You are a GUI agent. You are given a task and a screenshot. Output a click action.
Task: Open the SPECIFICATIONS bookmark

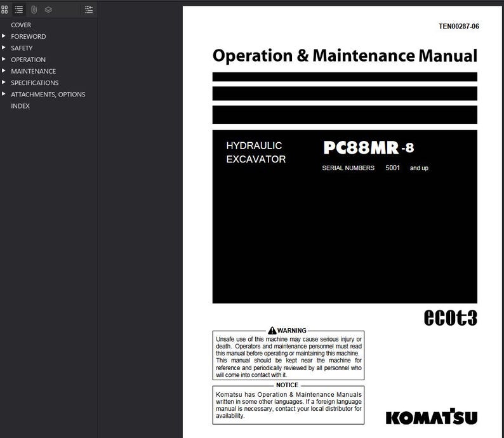(35, 83)
